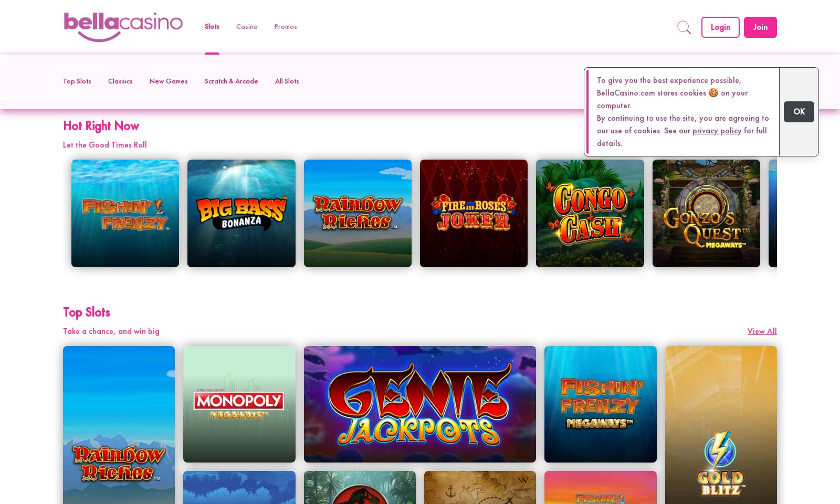Click the Fire and Roses Joker tile
840x504 pixels.
pos(474,213)
